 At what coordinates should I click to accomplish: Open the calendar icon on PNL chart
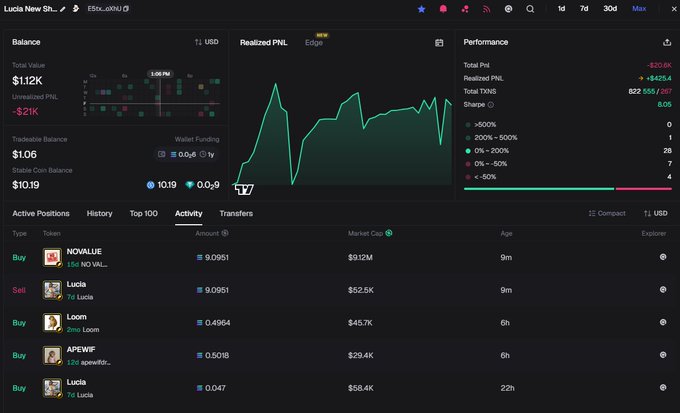point(439,43)
